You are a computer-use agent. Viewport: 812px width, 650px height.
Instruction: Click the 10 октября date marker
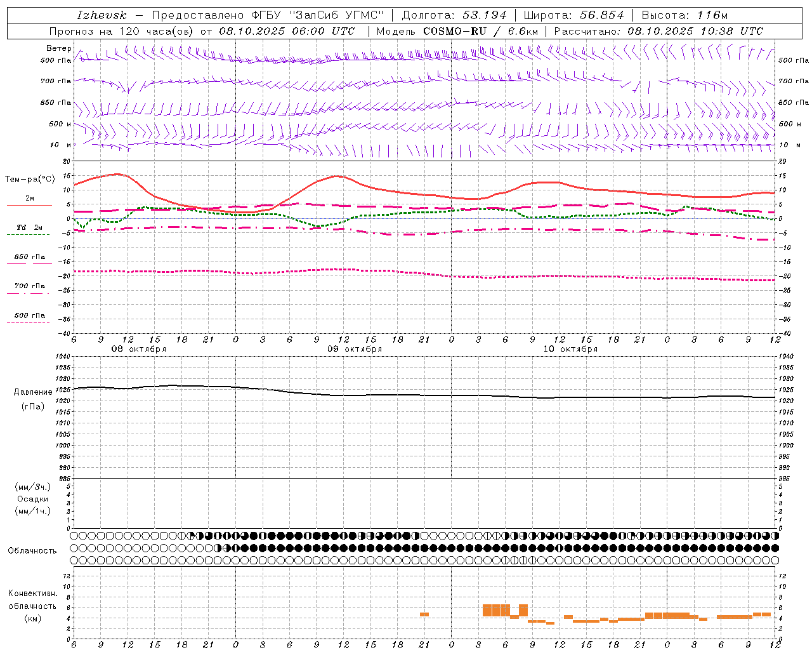pyautogui.click(x=570, y=349)
